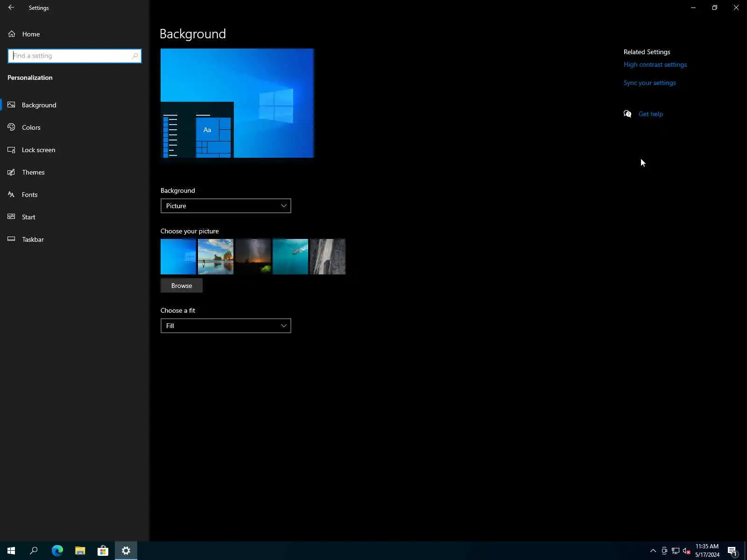This screenshot has width=747, height=560.
Task: Show hidden icons in system tray
Action: (653, 551)
